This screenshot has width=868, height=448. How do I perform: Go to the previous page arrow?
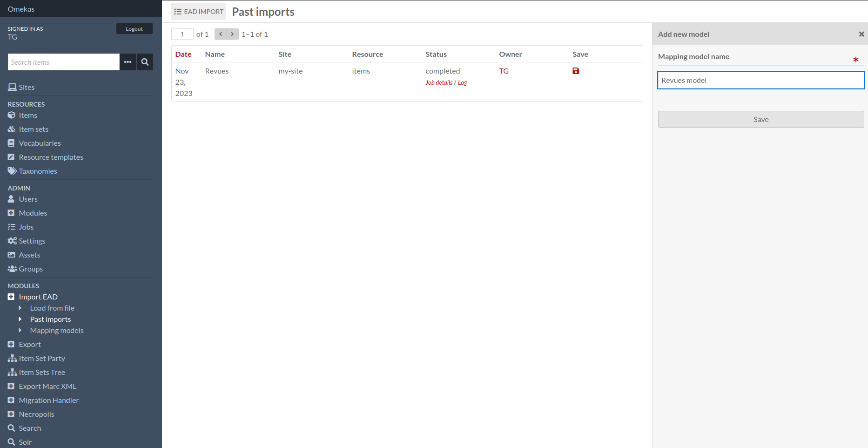[x=221, y=34]
